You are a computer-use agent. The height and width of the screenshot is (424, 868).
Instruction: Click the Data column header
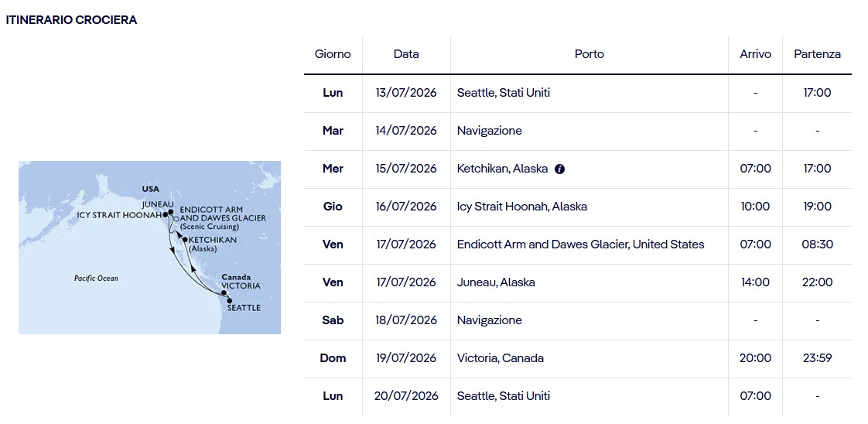click(x=406, y=54)
